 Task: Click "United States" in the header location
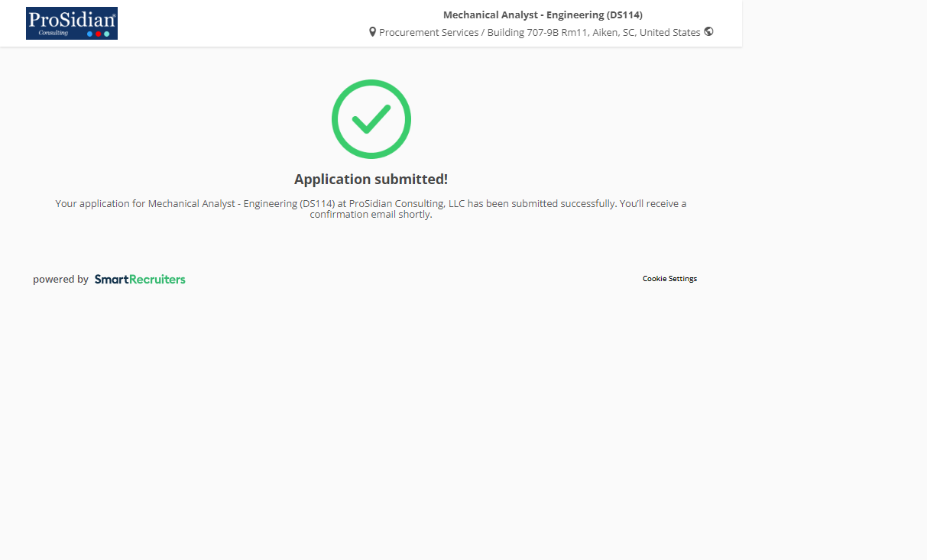point(670,32)
